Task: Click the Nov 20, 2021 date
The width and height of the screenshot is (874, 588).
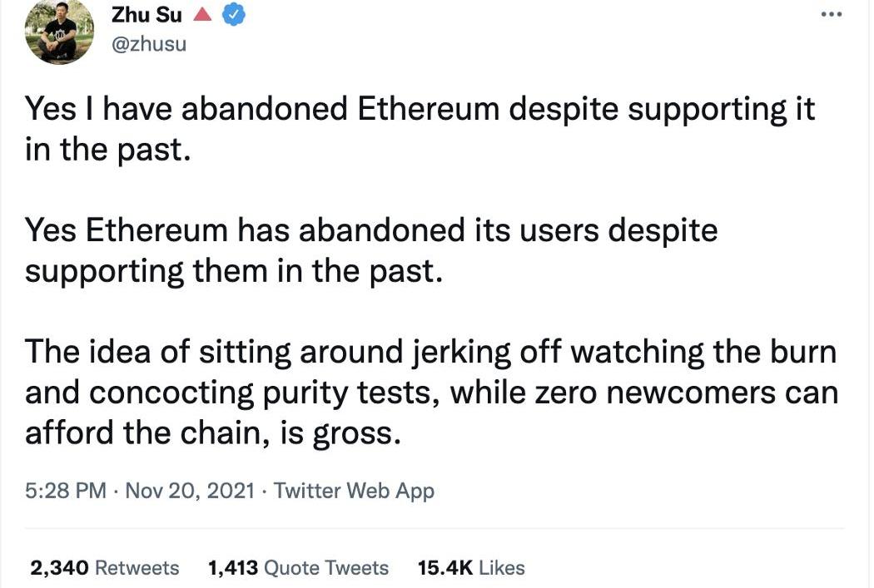Action: 191,491
